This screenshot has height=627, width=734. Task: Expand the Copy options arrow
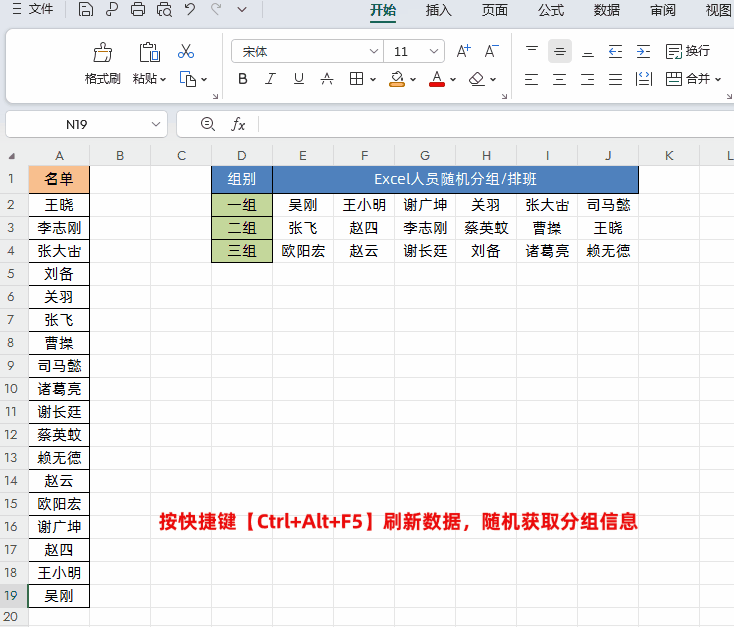[204, 80]
